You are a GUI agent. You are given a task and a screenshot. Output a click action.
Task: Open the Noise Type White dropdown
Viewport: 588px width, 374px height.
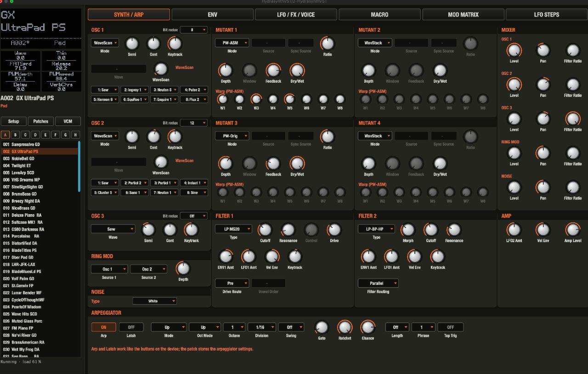click(154, 301)
